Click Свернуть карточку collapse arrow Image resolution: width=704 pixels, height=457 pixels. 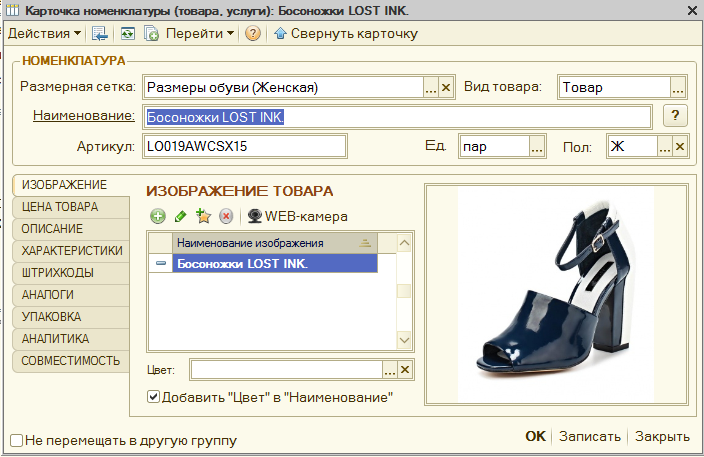click(x=346, y=33)
